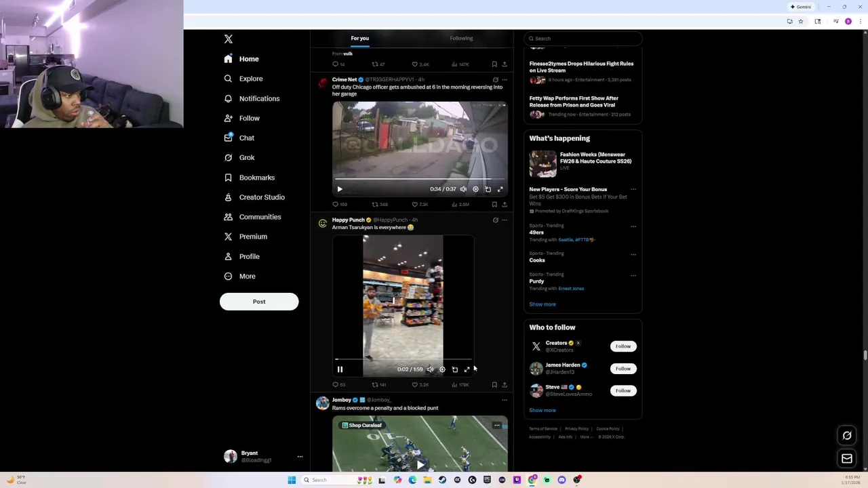Repost the Crime Net post

379,204
